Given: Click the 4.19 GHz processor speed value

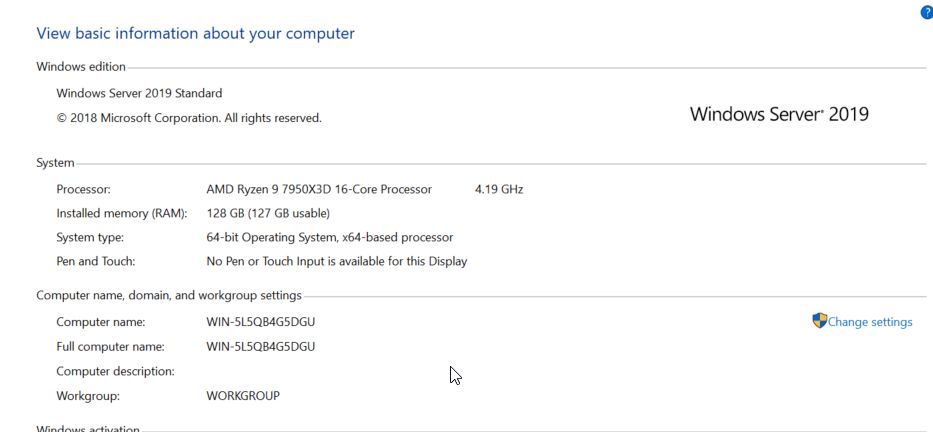Looking at the screenshot, I should [x=499, y=189].
